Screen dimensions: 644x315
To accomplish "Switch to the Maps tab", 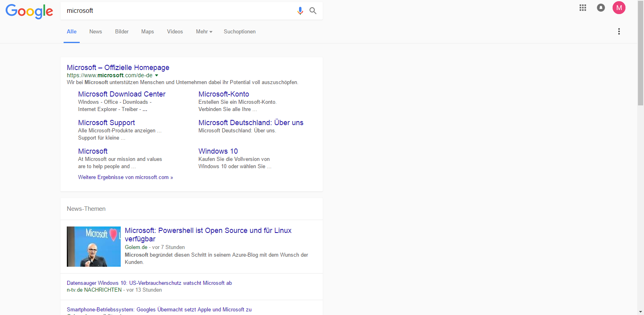I will (147, 32).
